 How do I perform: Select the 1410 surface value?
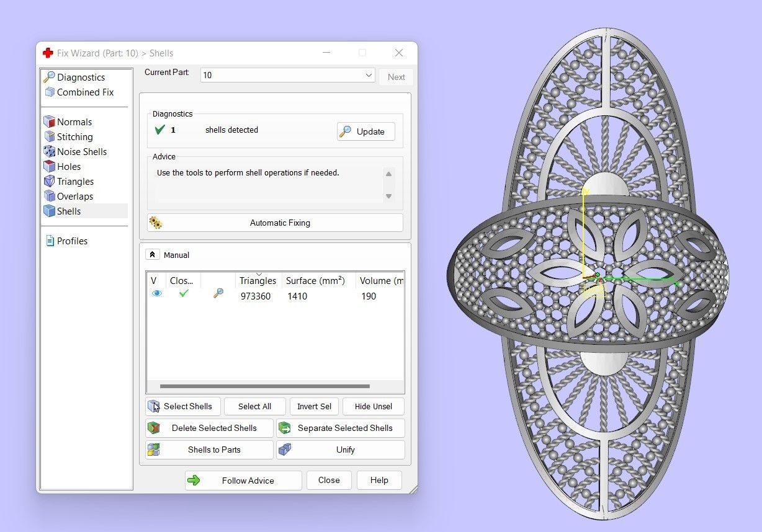tap(297, 296)
